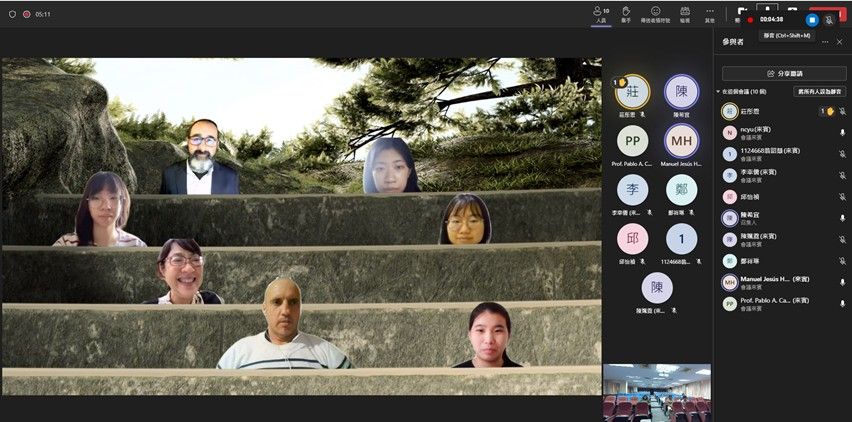The width and height of the screenshot is (852, 422).
Task: Click the bottom 陳 avatar tile for 陳珮瑄
Action: (x=657, y=288)
